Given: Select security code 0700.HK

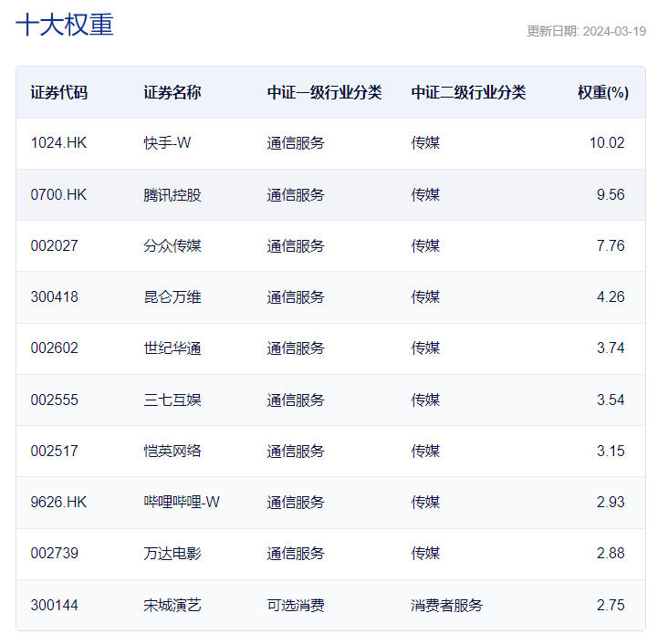Looking at the screenshot, I should (58, 194).
